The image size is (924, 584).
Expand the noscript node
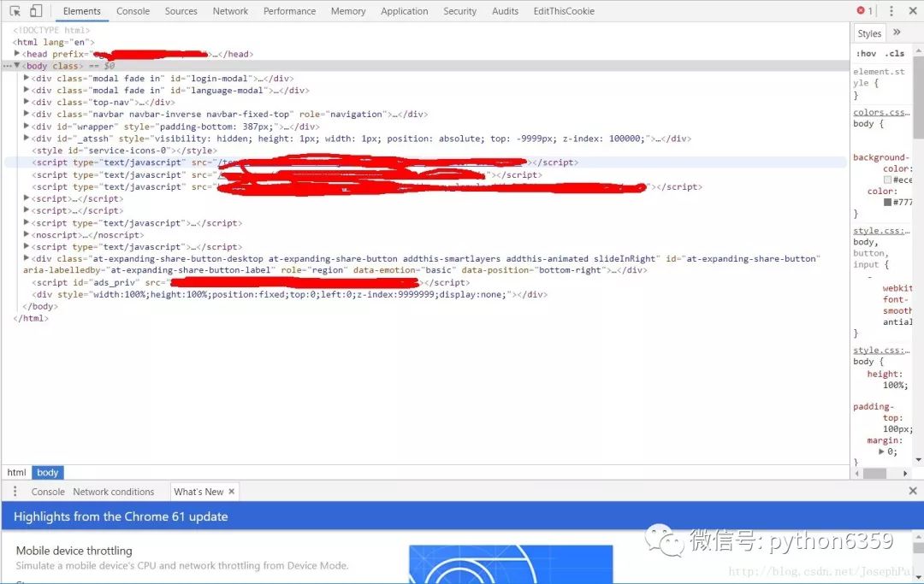(x=26, y=234)
